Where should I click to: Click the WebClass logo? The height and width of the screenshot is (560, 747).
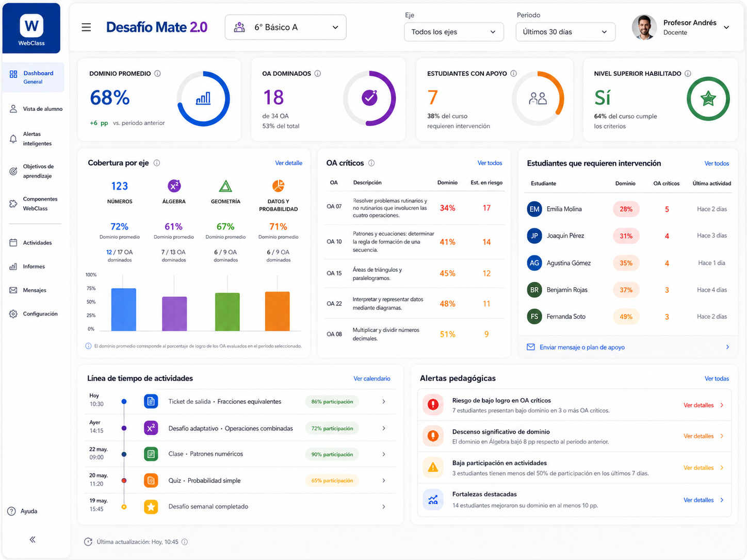(x=31, y=28)
